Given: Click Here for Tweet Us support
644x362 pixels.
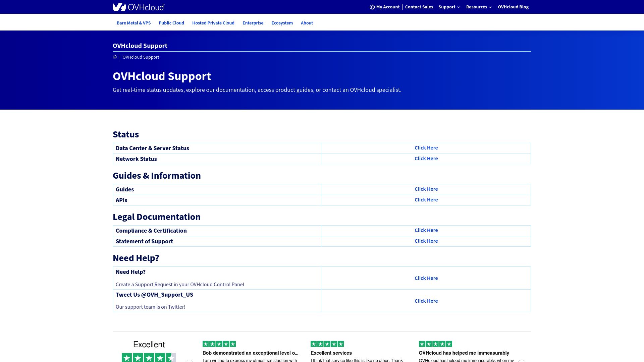Looking at the screenshot, I should tap(426, 301).
